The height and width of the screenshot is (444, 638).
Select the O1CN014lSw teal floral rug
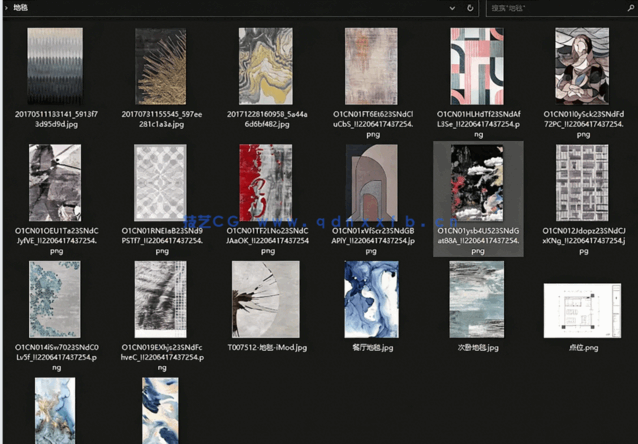pos(55,299)
